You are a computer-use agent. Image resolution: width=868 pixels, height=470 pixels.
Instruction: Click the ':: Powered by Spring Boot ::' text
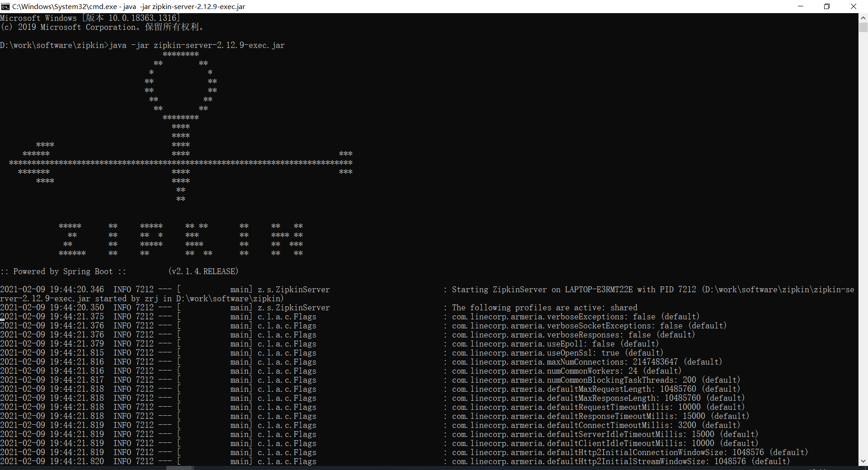pos(63,271)
